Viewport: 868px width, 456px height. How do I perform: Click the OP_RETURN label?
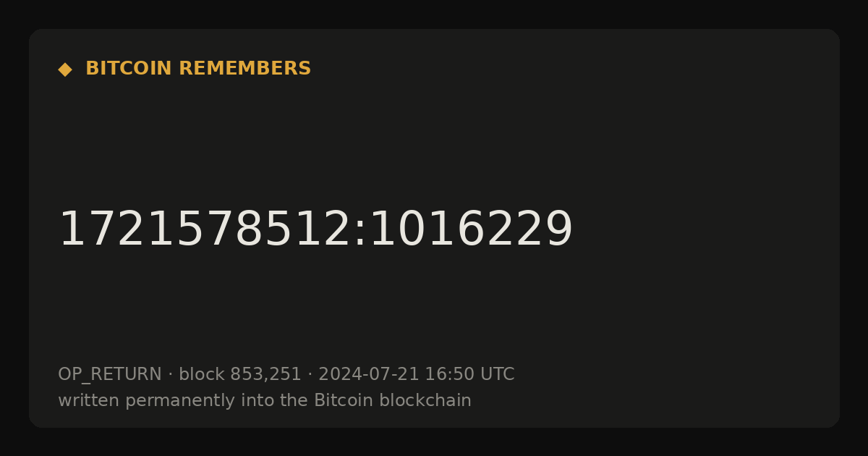point(110,375)
